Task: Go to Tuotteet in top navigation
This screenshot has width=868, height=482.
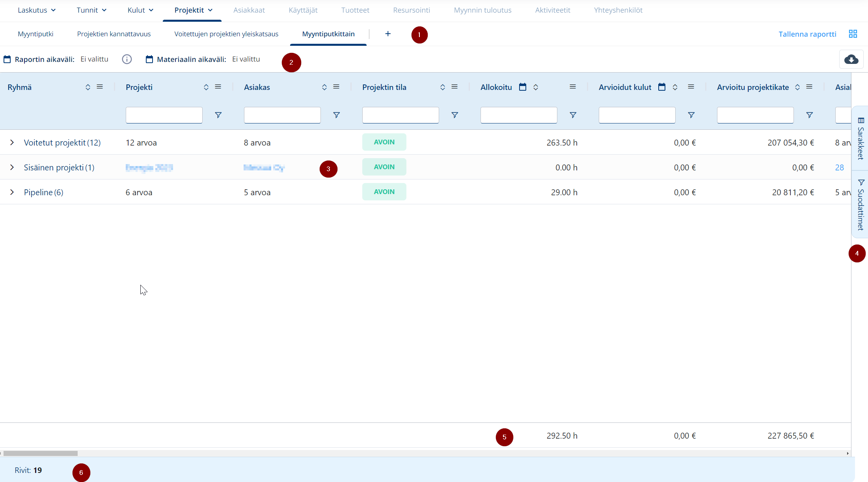Action: click(x=355, y=10)
